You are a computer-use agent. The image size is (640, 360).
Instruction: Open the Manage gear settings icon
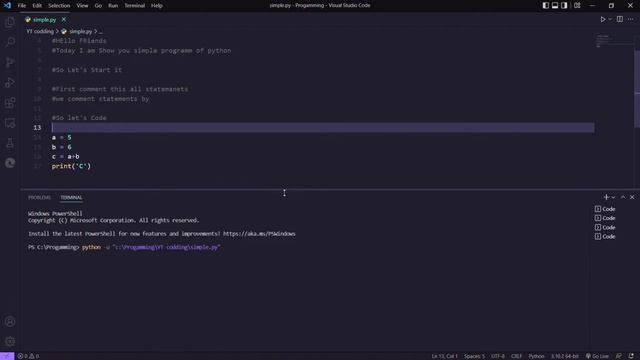tap(10, 342)
